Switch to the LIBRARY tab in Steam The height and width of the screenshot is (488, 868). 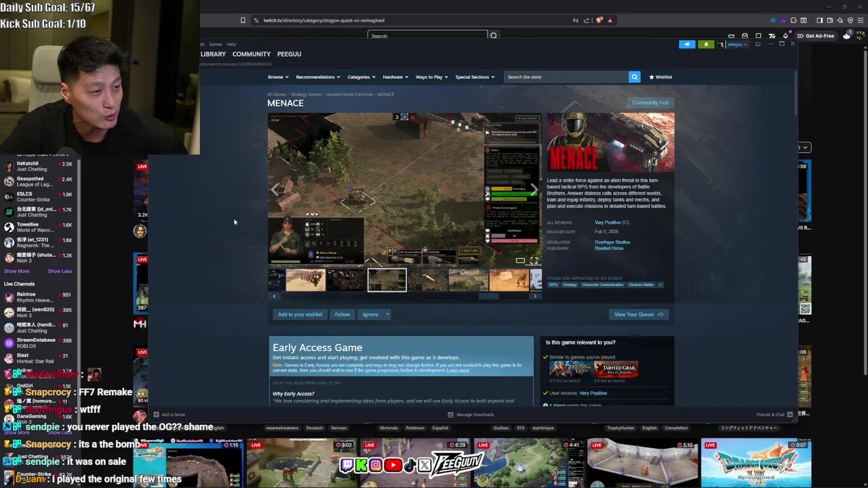[x=213, y=54]
